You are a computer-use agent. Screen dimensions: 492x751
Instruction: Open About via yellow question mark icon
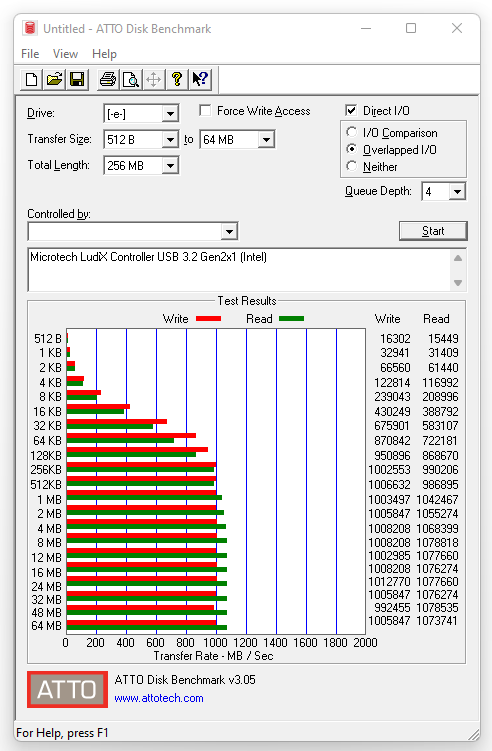tap(177, 79)
